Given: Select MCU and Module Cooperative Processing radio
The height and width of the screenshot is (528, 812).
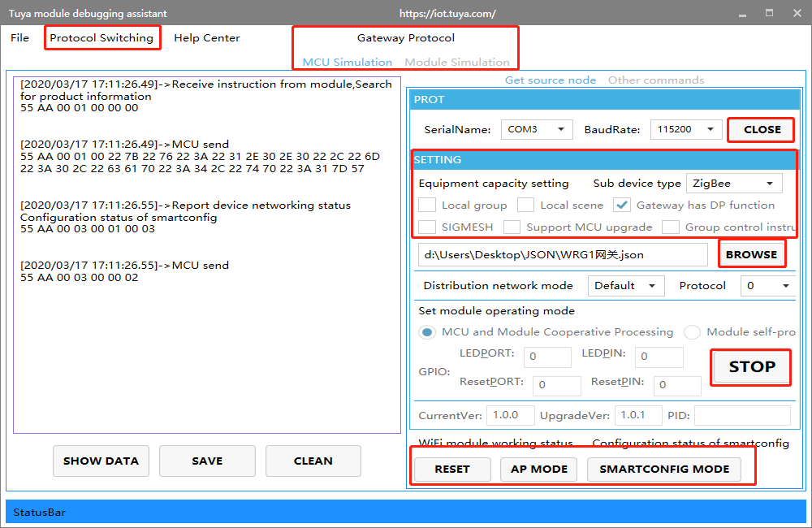Looking at the screenshot, I should pyautogui.click(x=427, y=332).
